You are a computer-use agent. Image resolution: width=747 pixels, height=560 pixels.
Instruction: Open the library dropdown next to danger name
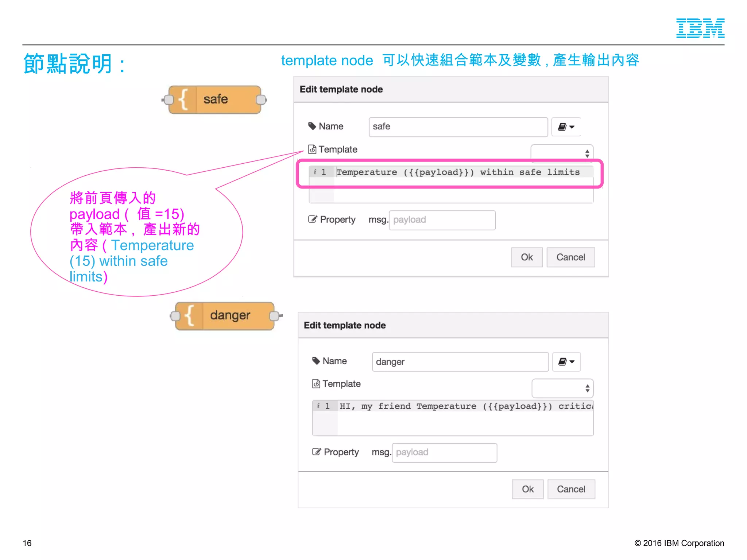click(566, 362)
